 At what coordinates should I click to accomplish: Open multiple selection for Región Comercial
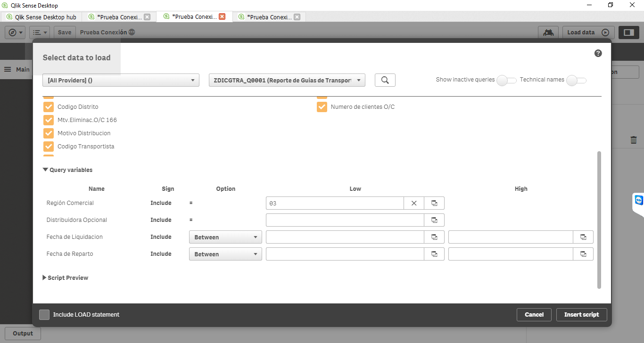coord(434,203)
